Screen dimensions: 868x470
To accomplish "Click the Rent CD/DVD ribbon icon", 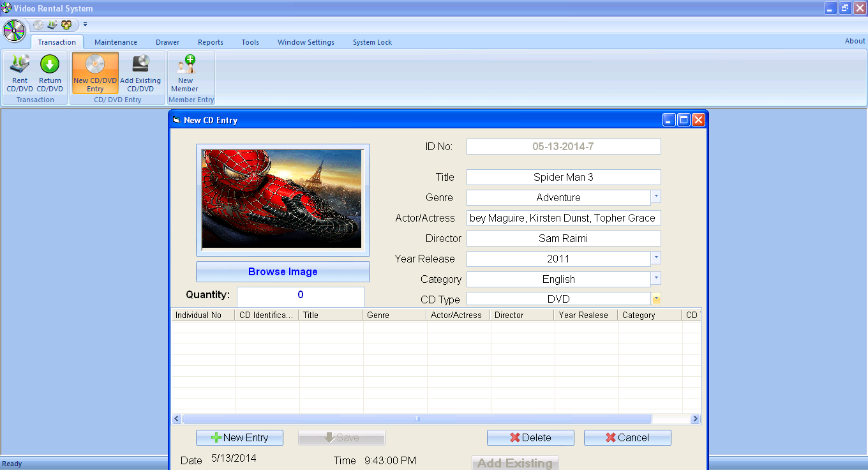I will pyautogui.click(x=20, y=72).
